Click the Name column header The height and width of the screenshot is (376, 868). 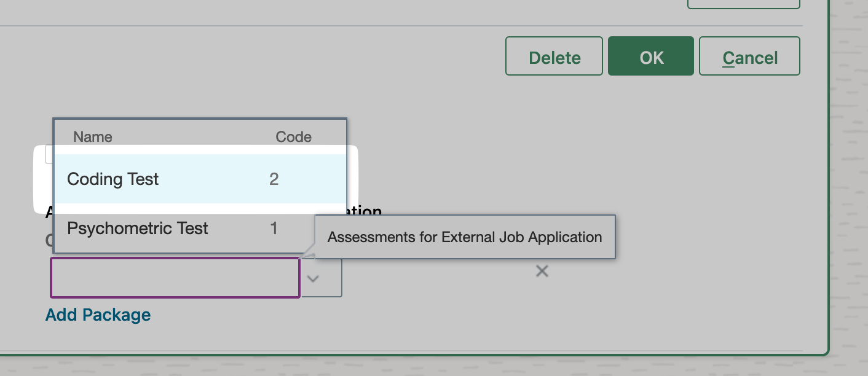[x=93, y=137]
